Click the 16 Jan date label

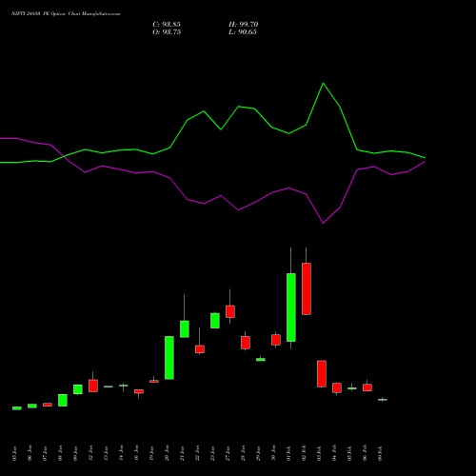pos(137,453)
